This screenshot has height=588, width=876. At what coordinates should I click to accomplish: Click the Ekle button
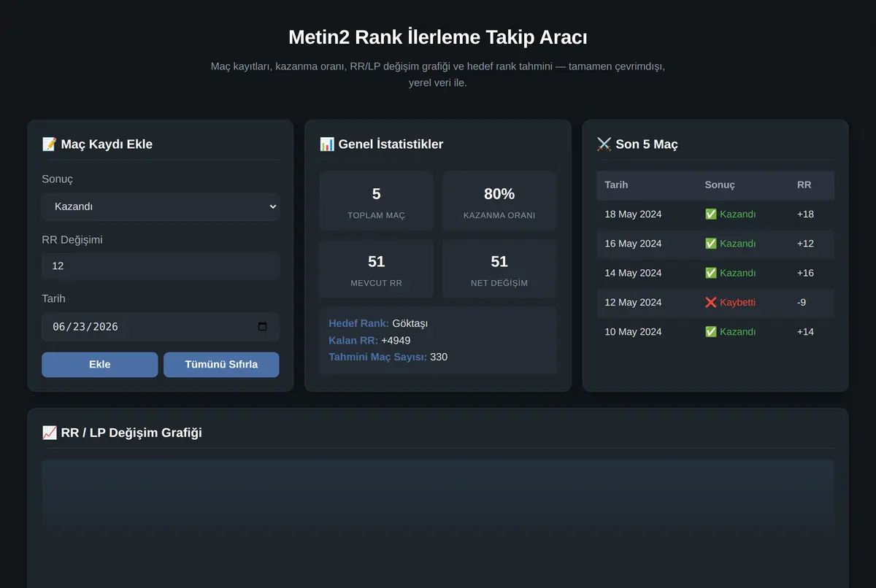[99, 364]
